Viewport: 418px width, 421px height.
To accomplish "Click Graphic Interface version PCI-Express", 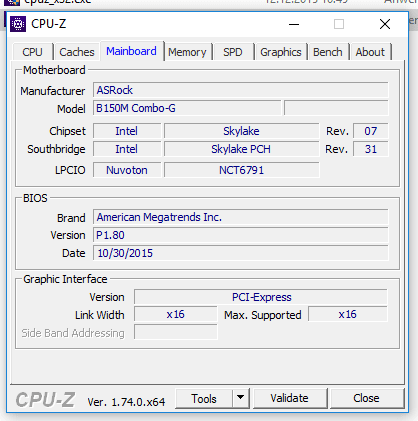I will 261,297.
